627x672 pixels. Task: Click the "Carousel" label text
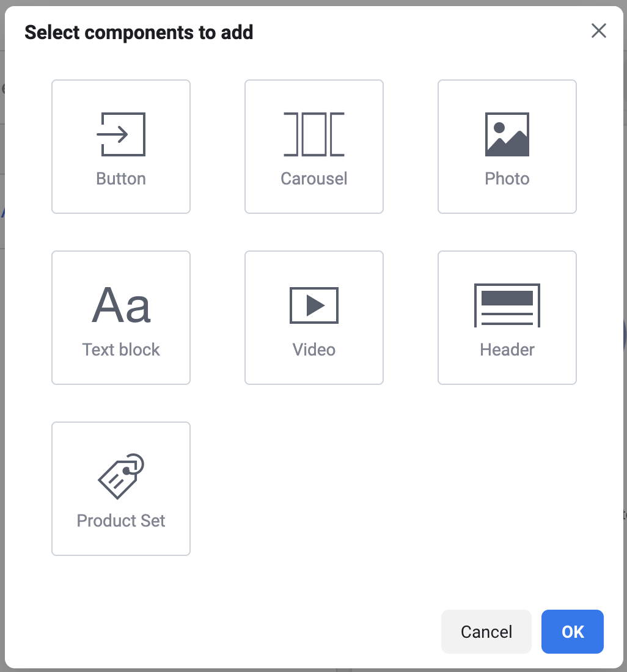tap(314, 179)
